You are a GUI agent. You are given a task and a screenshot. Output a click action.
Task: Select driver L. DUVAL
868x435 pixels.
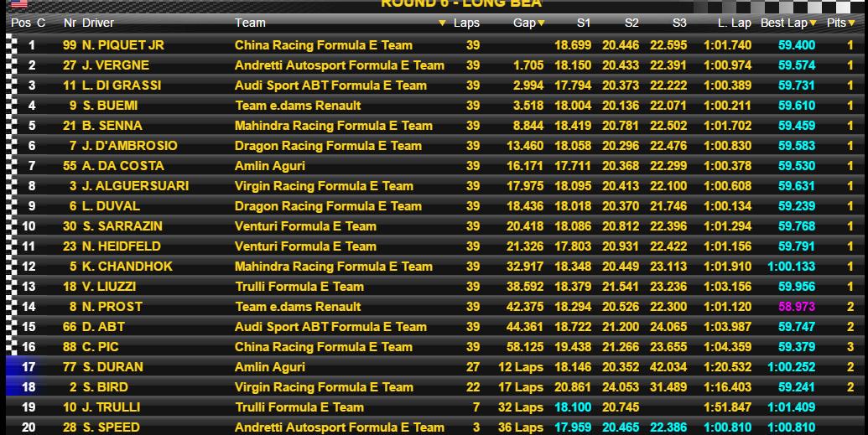[111, 206]
